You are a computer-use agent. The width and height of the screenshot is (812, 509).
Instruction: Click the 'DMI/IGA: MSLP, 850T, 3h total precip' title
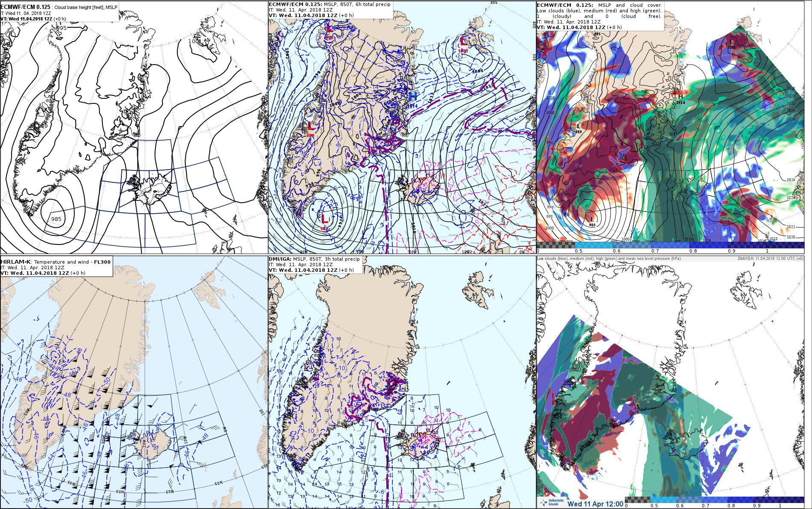pos(314,259)
